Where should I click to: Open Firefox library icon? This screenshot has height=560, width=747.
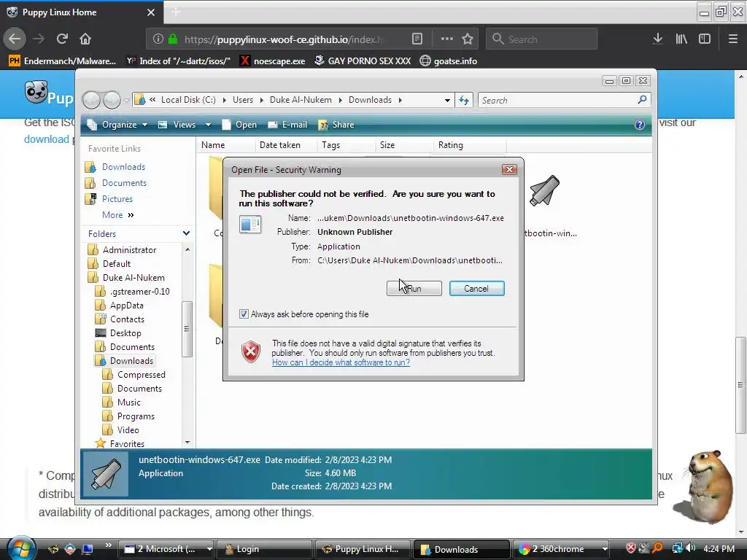pyautogui.click(x=681, y=39)
